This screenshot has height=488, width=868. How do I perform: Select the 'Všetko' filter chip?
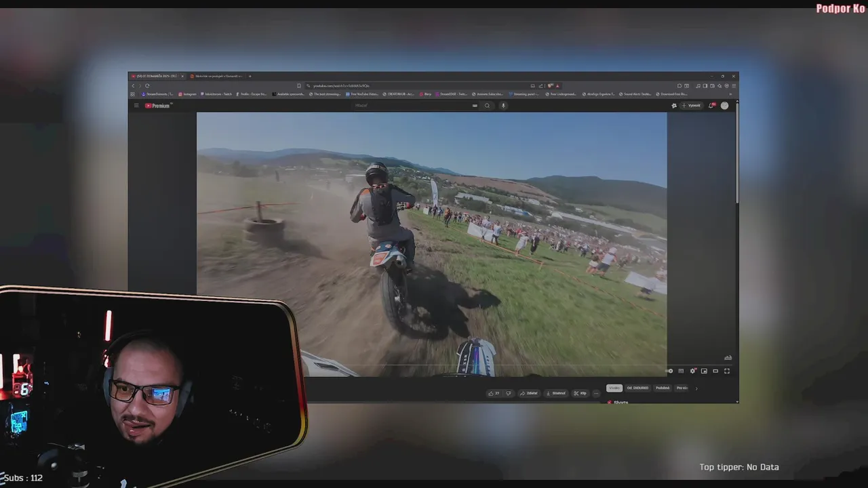coord(614,388)
